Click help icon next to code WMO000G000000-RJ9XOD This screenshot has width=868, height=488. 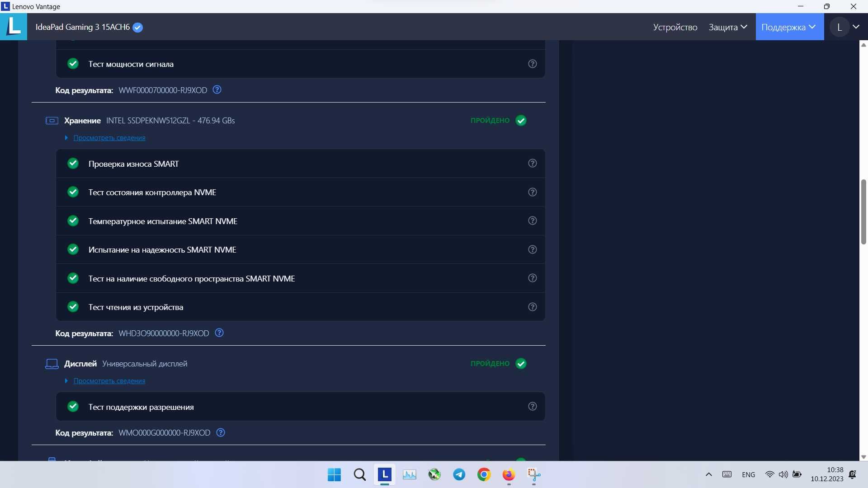click(221, 432)
